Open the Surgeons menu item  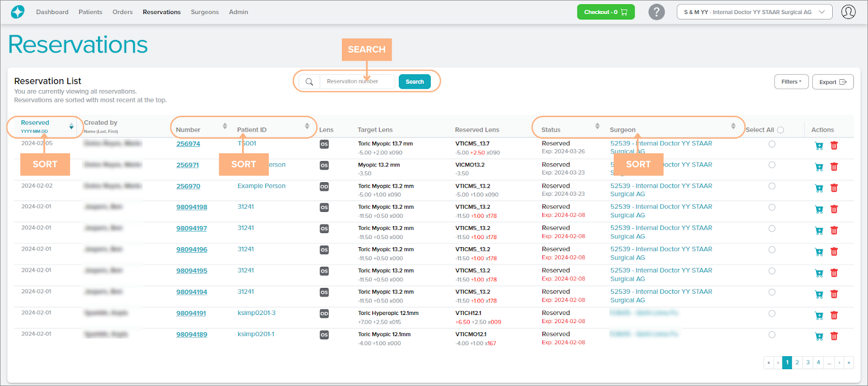[x=204, y=12]
